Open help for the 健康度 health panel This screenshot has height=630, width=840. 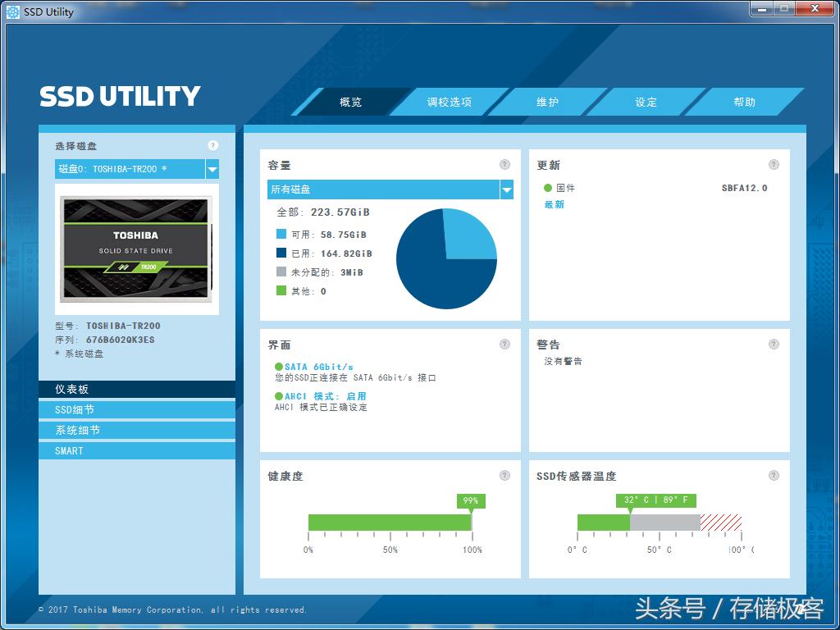[x=506, y=474]
